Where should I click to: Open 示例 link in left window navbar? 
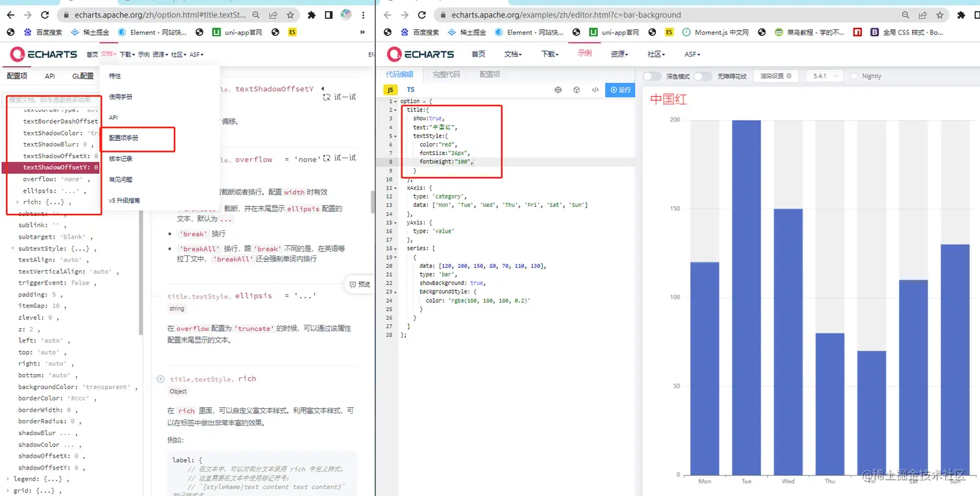point(144,55)
